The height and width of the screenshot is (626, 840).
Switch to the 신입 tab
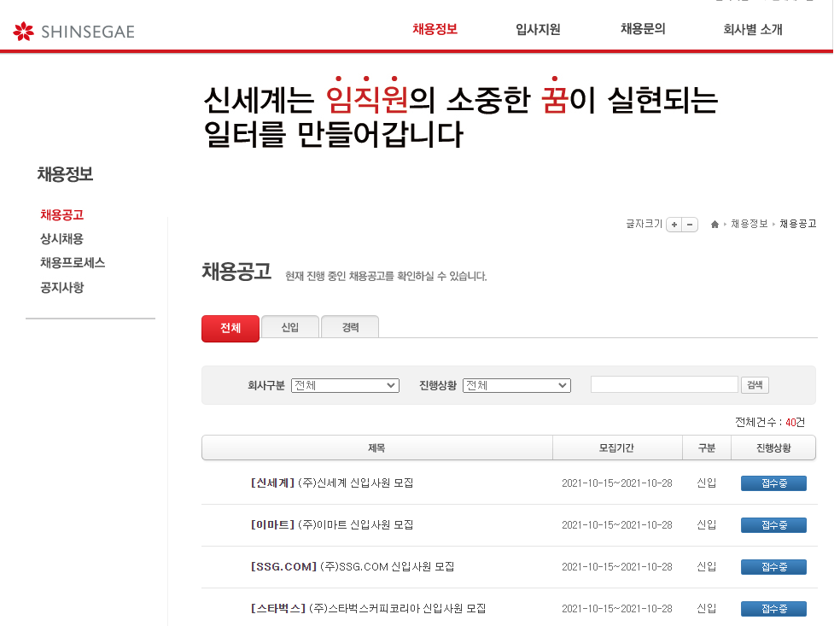point(289,328)
